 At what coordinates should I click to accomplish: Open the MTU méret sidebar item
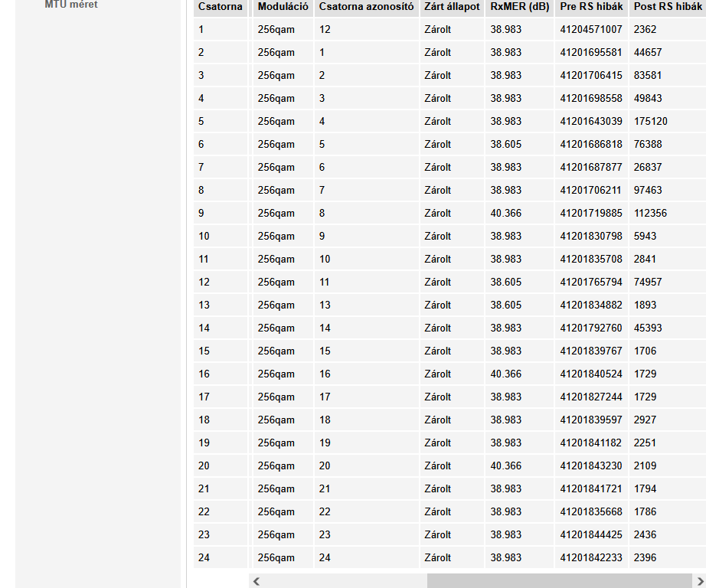pos(71,5)
